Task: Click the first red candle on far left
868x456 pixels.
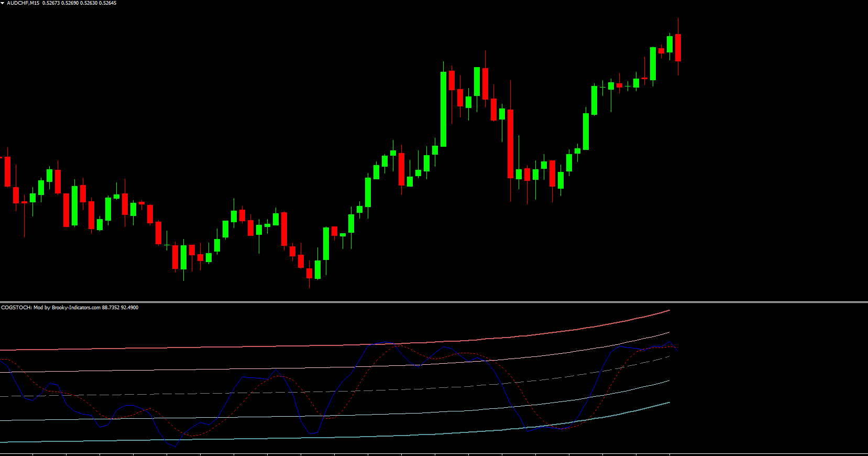Action: [x=7, y=171]
